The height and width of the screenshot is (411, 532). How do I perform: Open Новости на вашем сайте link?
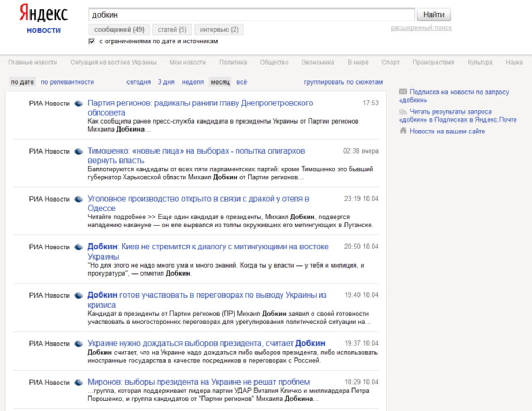coord(447,131)
